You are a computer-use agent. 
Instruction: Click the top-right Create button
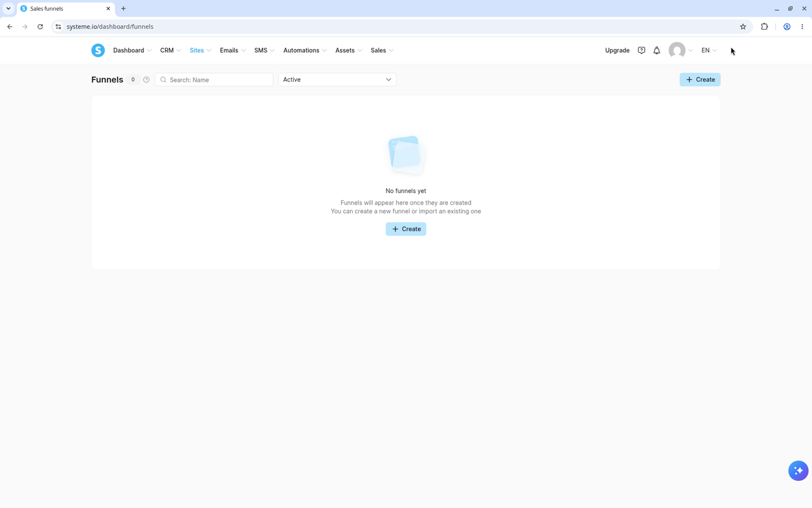pos(700,79)
